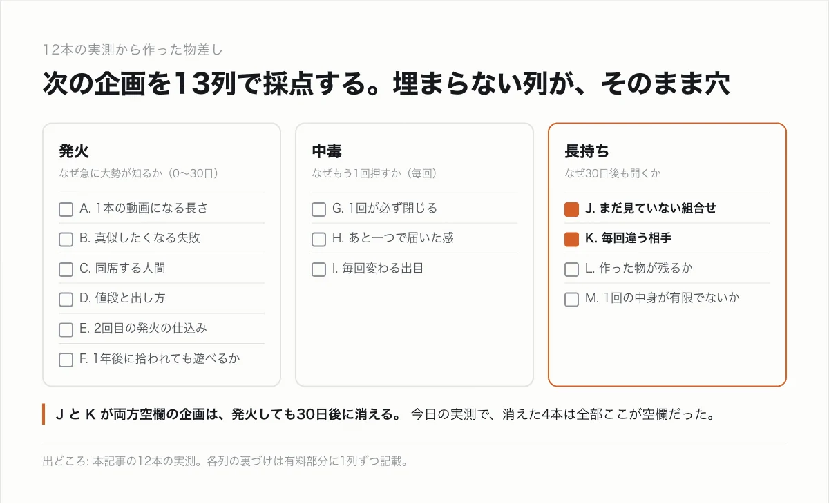
Task: Click the label text I. 毎回変わる出目
Action: coord(378,269)
